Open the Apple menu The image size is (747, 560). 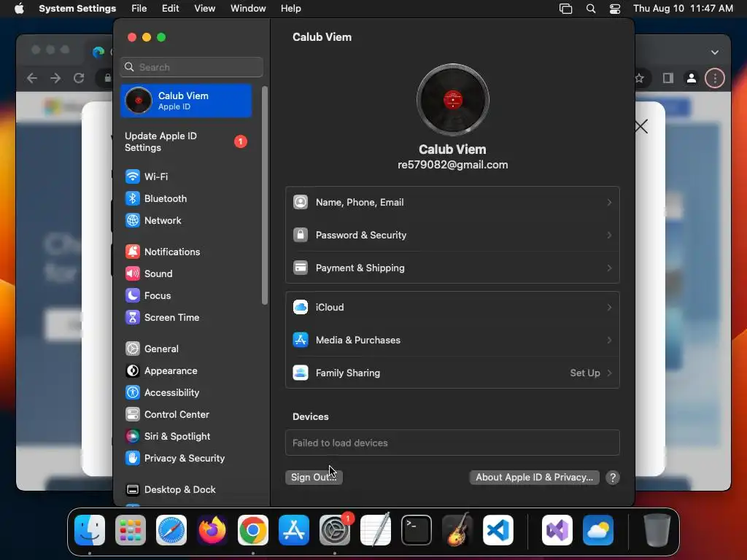[19, 9]
